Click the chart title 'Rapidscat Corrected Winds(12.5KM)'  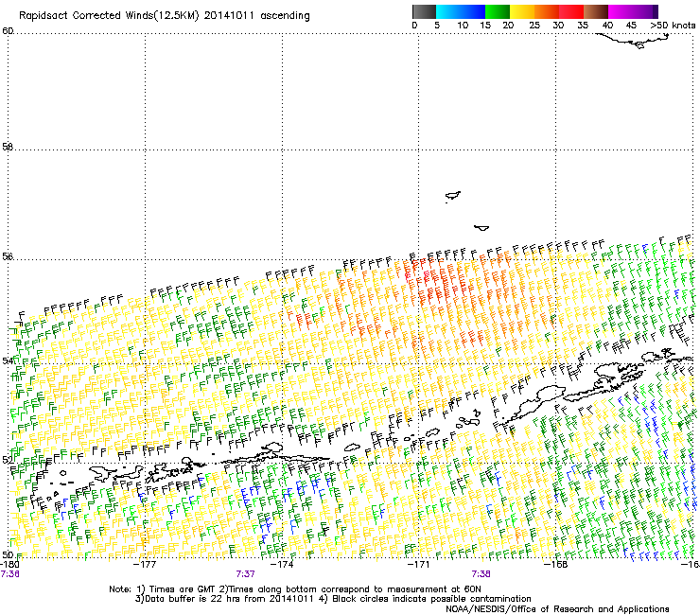[x=109, y=16]
